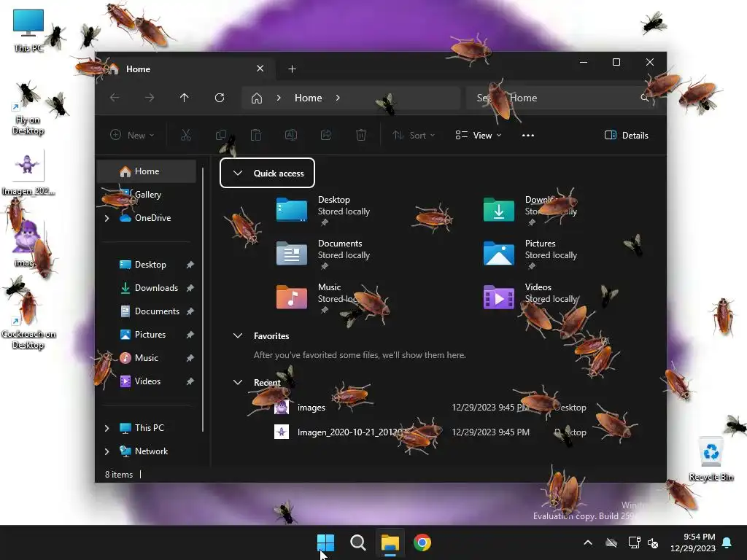Select the Desktop folder in Quick access
747x560 pixels.
click(x=324, y=210)
